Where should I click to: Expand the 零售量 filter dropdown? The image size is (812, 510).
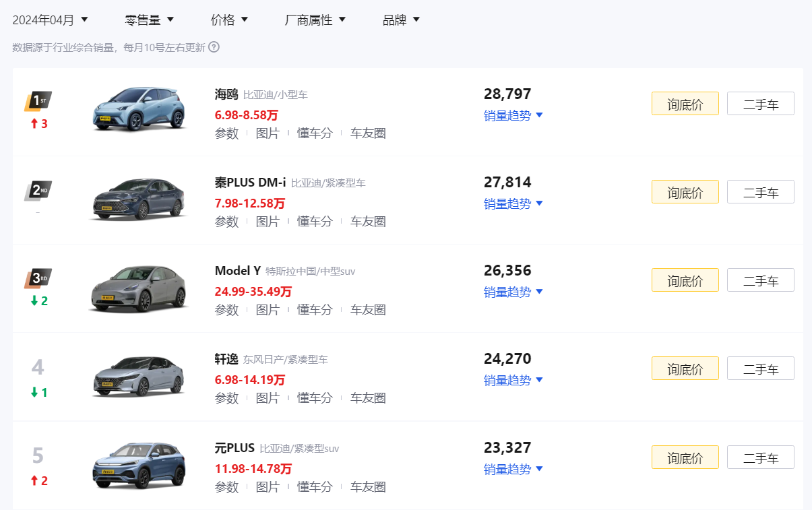click(150, 20)
